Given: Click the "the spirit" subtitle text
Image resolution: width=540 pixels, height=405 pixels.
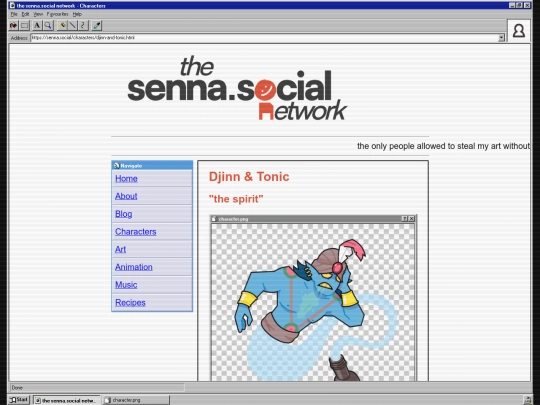Looking at the screenshot, I should 236,199.
